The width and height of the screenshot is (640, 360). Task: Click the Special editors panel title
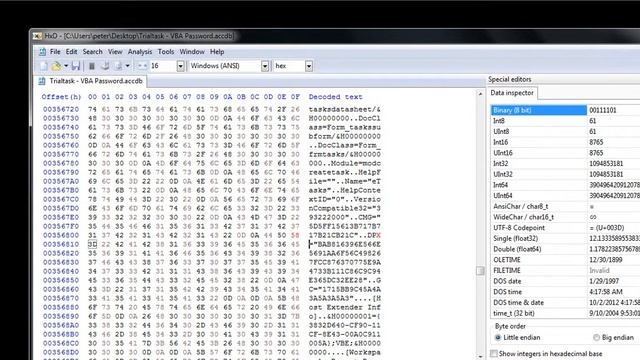tap(510, 79)
